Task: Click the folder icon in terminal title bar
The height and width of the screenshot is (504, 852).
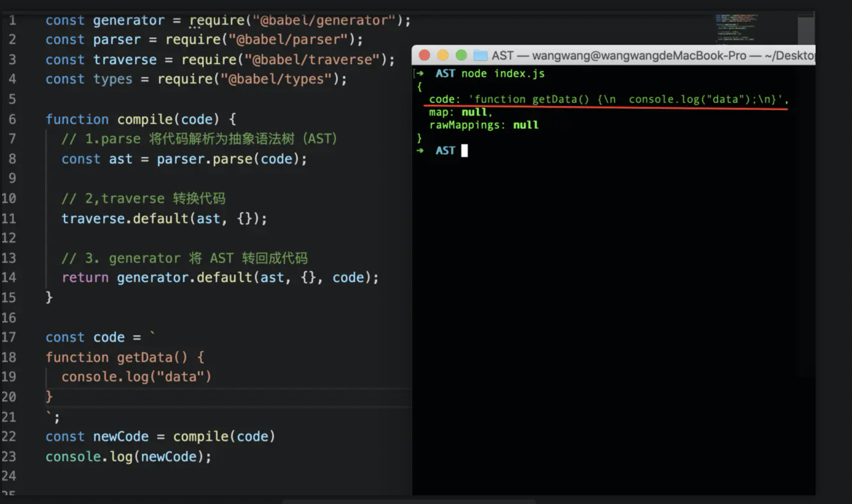Action: tap(480, 55)
